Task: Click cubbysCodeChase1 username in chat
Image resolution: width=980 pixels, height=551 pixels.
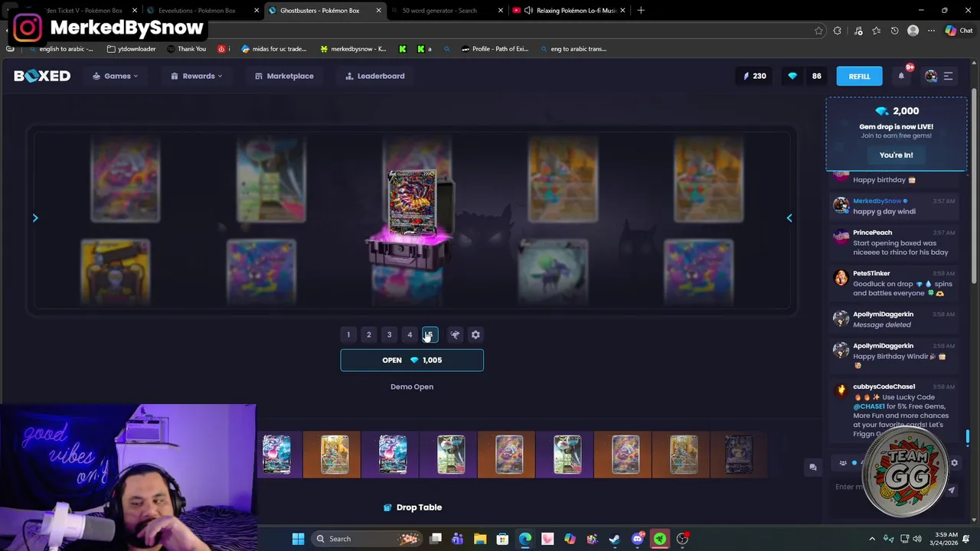Action: [884, 386]
